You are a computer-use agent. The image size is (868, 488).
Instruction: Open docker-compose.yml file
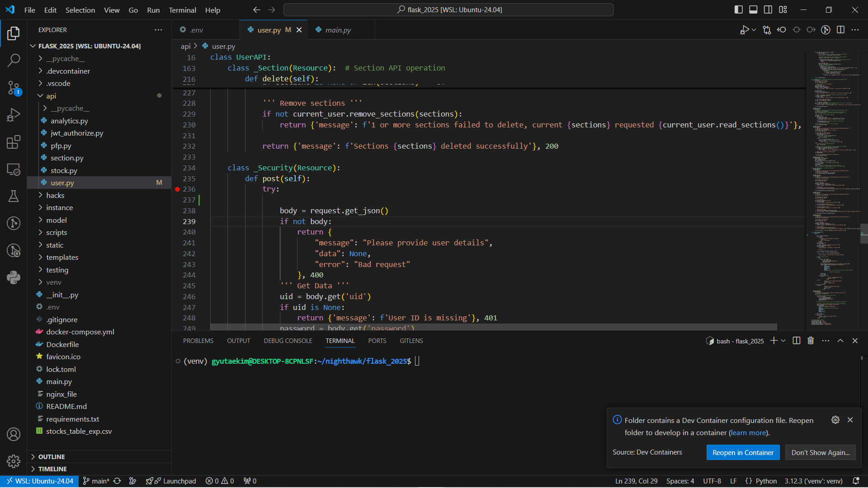(x=80, y=332)
